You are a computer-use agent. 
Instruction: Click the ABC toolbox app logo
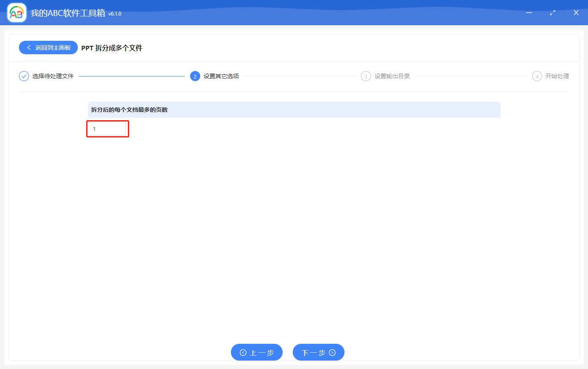point(16,13)
